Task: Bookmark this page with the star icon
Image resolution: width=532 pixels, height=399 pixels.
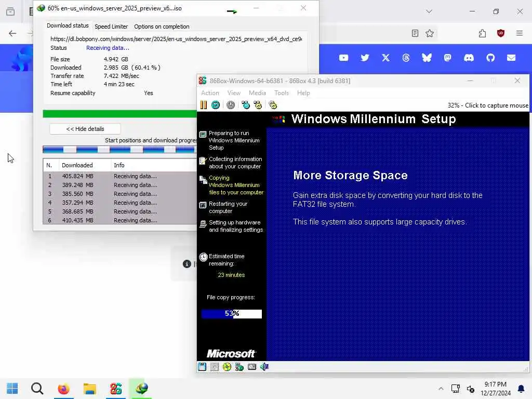Action: coord(430,33)
